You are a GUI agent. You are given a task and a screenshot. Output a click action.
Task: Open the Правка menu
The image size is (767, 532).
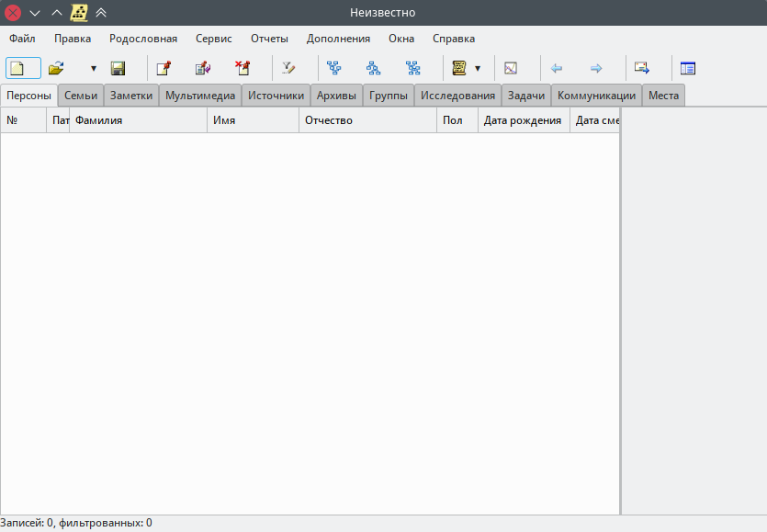click(x=73, y=39)
